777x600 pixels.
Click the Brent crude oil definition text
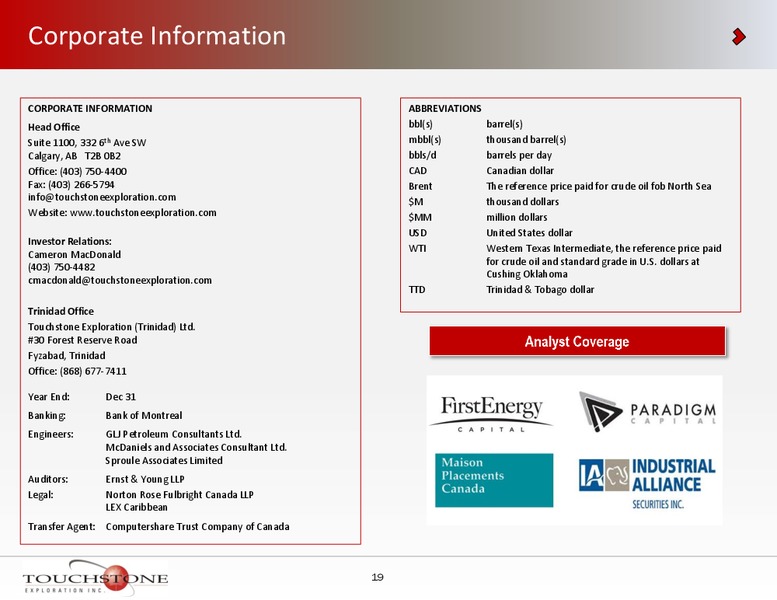[599, 186]
